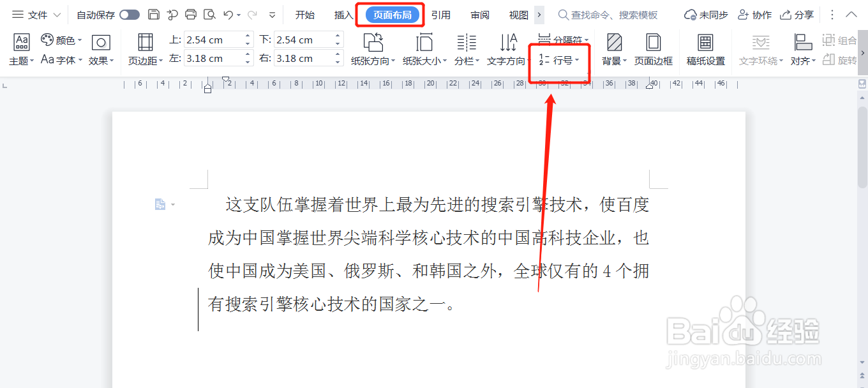Image resolution: width=868 pixels, height=388 pixels.
Task: Increase the top margin with up stepper
Action: tap(248, 36)
